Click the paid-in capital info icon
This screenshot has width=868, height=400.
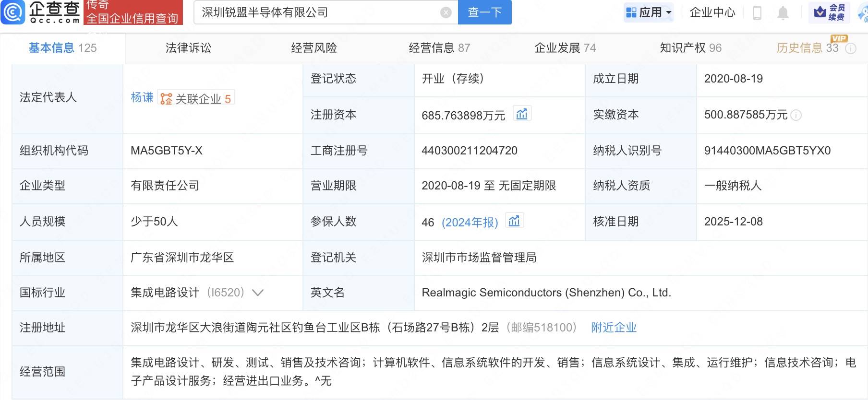pyautogui.click(x=796, y=115)
